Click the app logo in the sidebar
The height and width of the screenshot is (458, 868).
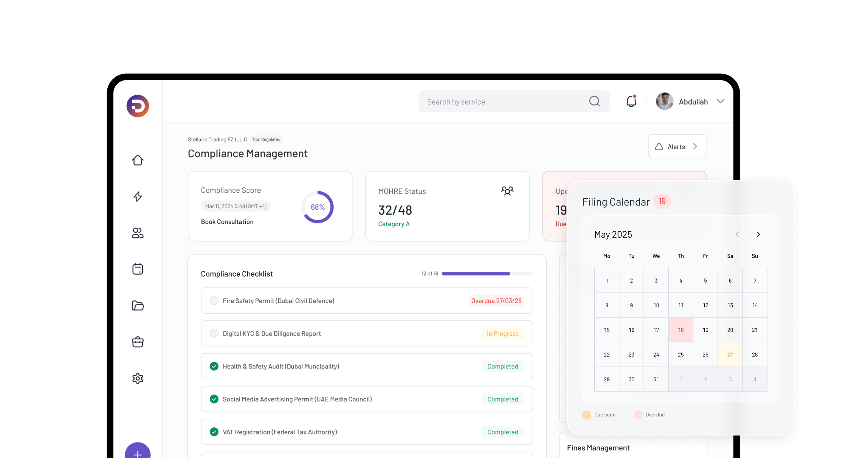coord(138,106)
